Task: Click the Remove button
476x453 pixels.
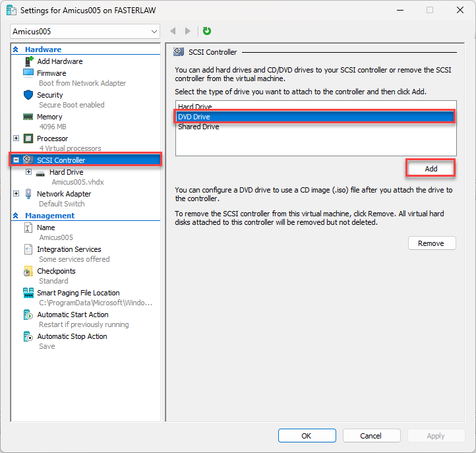Action: 432,243
